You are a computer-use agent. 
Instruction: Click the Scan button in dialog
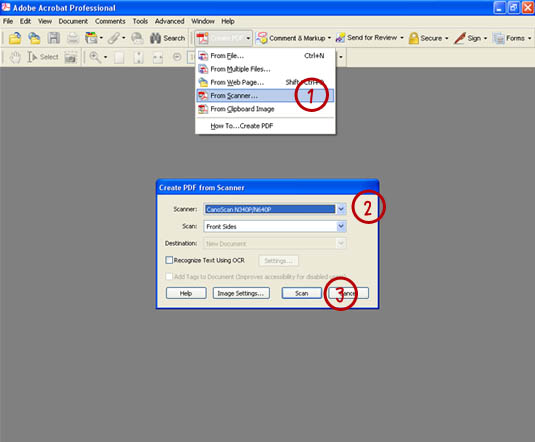[302, 293]
